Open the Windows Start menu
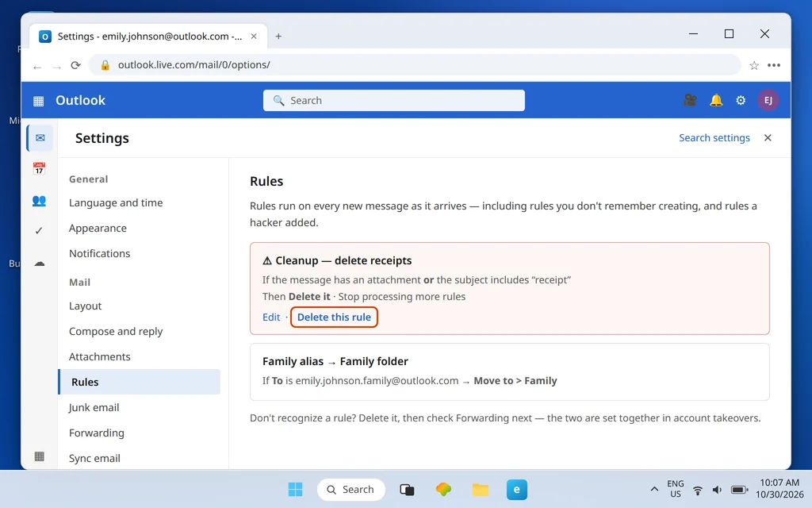 tap(295, 489)
